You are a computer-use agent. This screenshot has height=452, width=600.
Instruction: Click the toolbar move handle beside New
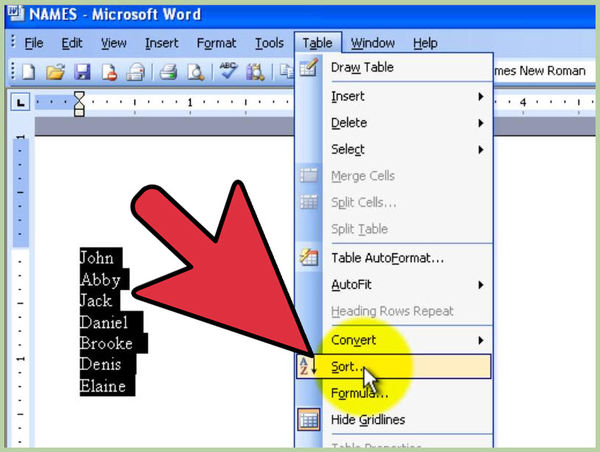click(x=13, y=71)
